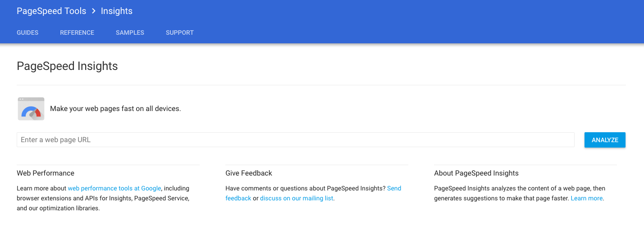The width and height of the screenshot is (644, 227).
Task: Click the About PageSpeed Insights heading
Action: pyautogui.click(x=476, y=173)
